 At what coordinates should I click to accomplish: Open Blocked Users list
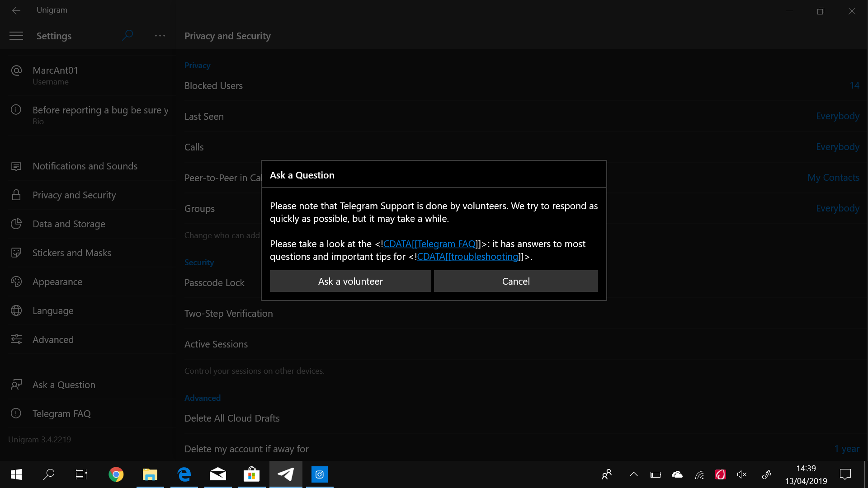(522, 86)
